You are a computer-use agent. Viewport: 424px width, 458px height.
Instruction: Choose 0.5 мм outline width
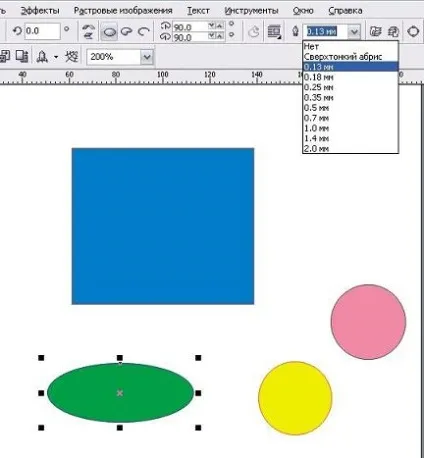350,108
